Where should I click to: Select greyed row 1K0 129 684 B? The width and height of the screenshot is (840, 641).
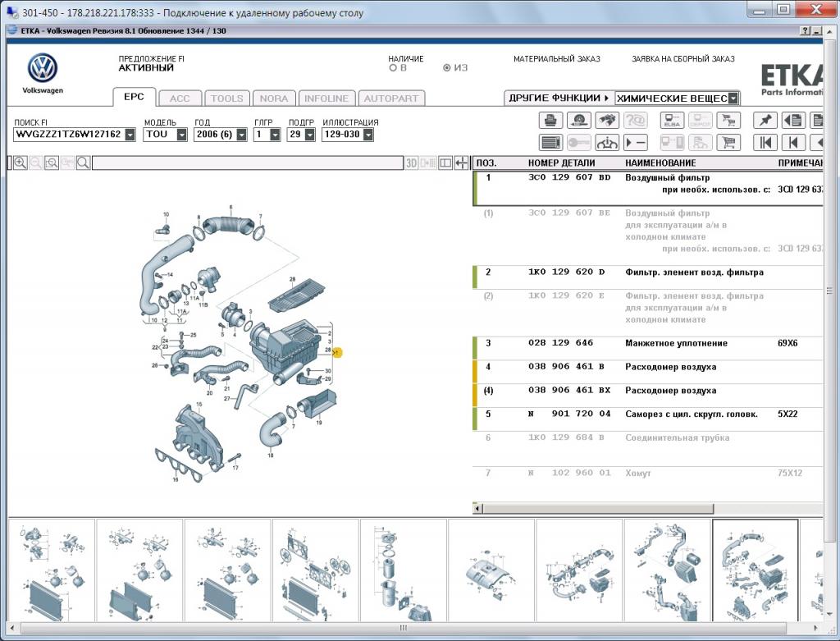[x=648, y=449]
